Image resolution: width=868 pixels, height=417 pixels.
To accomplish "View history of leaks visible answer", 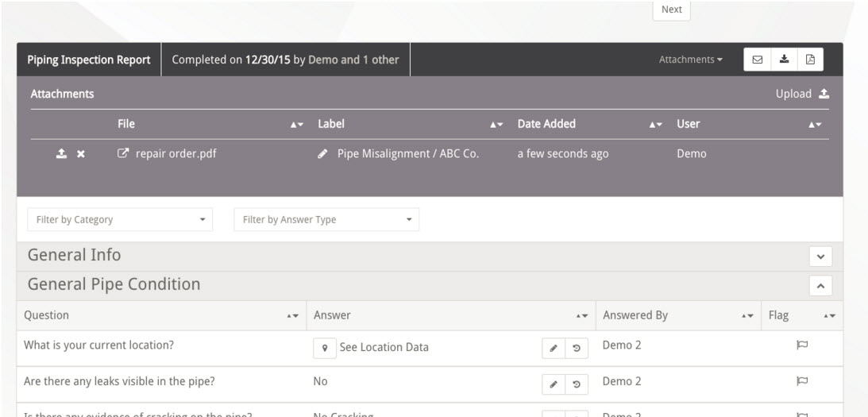I will coord(577,384).
